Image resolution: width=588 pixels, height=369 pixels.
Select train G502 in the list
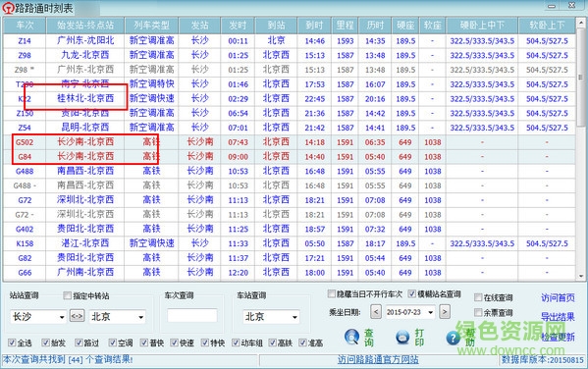click(x=290, y=142)
